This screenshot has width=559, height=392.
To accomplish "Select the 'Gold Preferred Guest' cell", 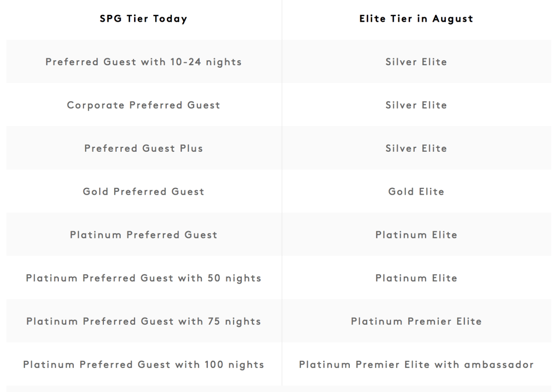I will pyautogui.click(x=143, y=192).
